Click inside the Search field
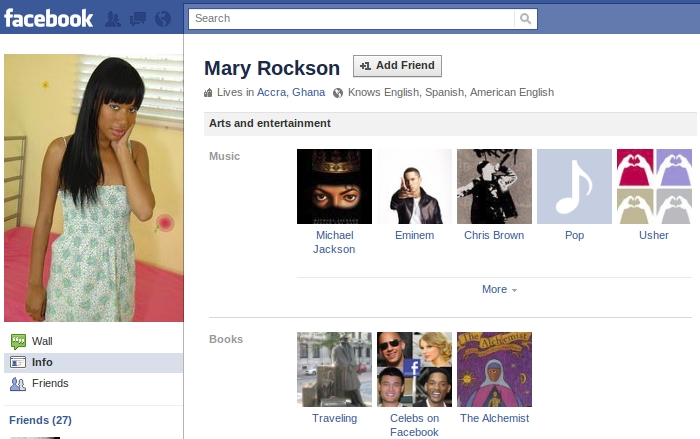Image resolution: width=700 pixels, height=439 pixels. point(351,19)
